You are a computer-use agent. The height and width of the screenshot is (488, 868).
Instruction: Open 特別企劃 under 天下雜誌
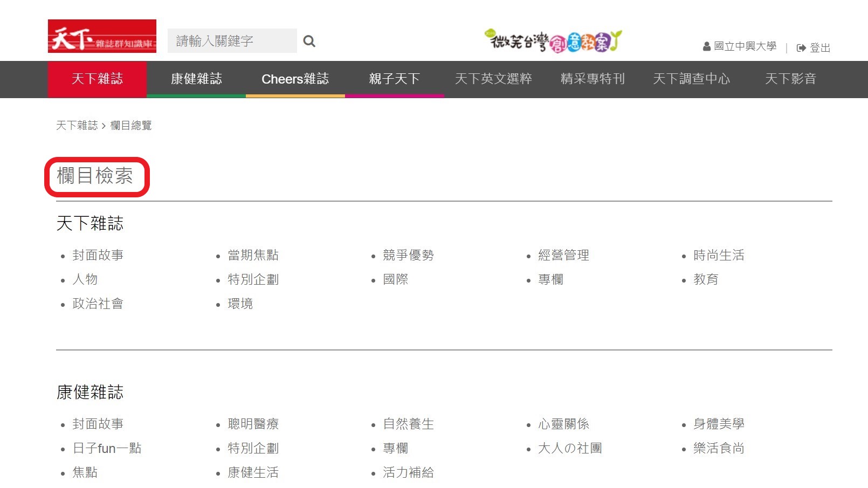253,279
